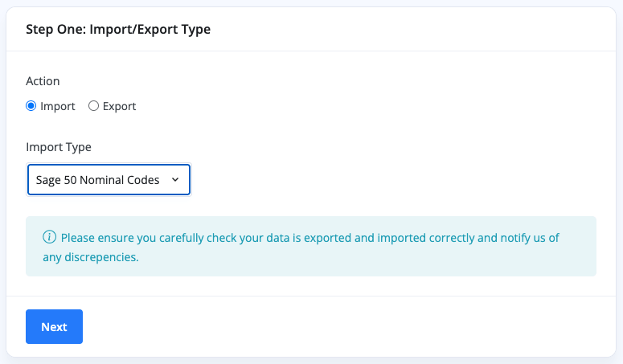Screen dimensions: 623x364
Task: Click the word "Nominal" in the dropdown
Action: pyautogui.click(x=100, y=180)
